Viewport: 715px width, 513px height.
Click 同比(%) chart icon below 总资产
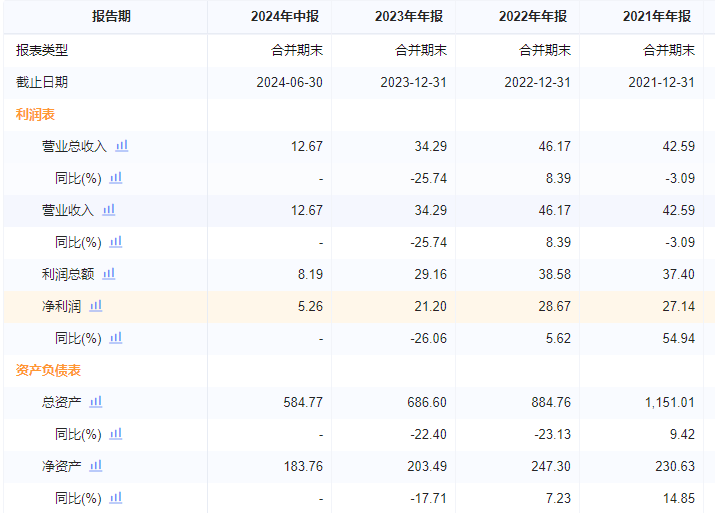point(116,433)
